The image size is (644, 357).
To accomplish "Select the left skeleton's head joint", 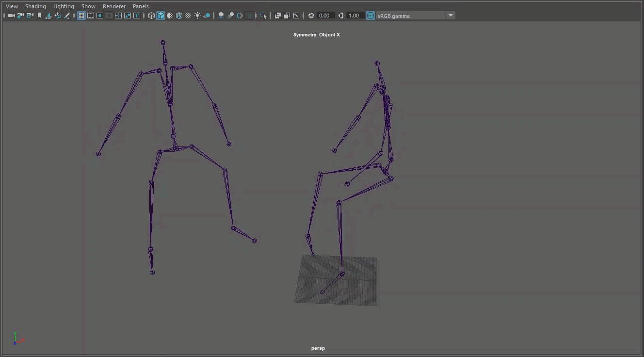I will 163,43.
